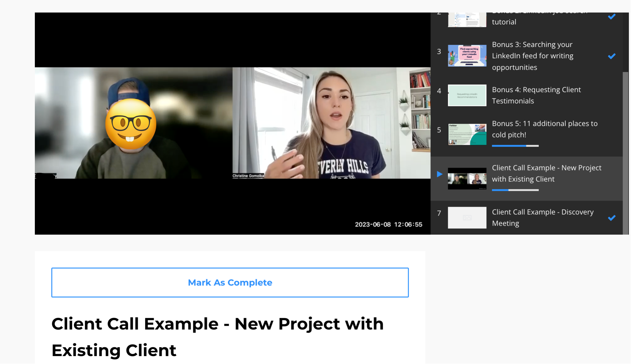
Task: Click checkmark next to Bonus 3 lesson
Action: 611,56
